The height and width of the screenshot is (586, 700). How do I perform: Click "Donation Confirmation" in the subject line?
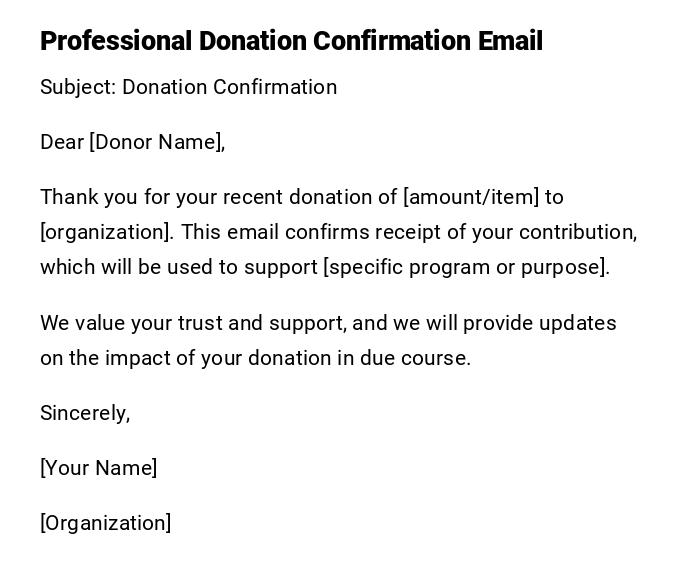click(229, 87)
